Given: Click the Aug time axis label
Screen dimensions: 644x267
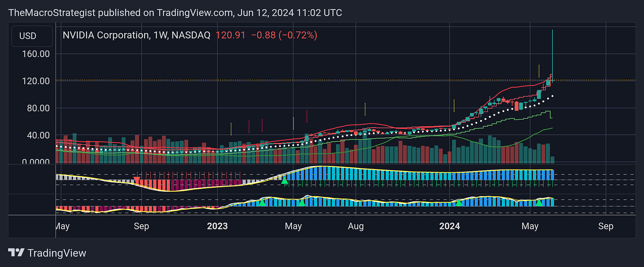Looking at the screenshot, I should [x=356, y=226].
